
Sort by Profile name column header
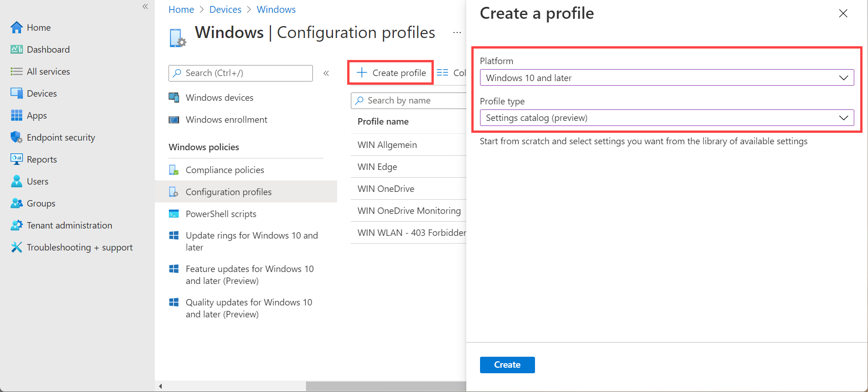pyautogui.click(x=383, y=121)
